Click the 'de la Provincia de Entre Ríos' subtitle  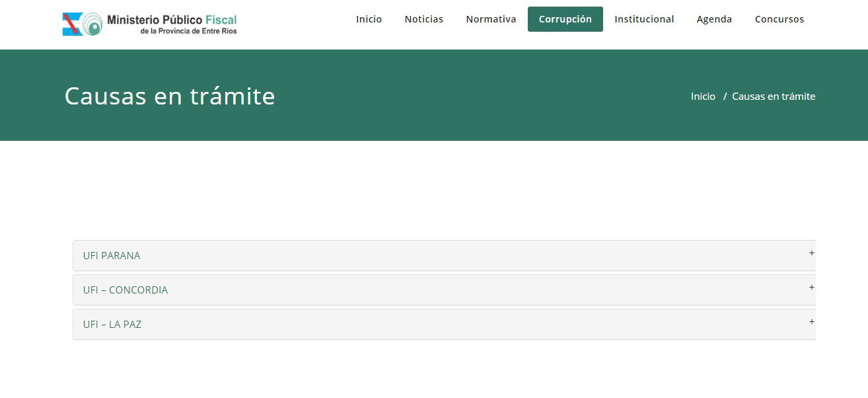188,31
